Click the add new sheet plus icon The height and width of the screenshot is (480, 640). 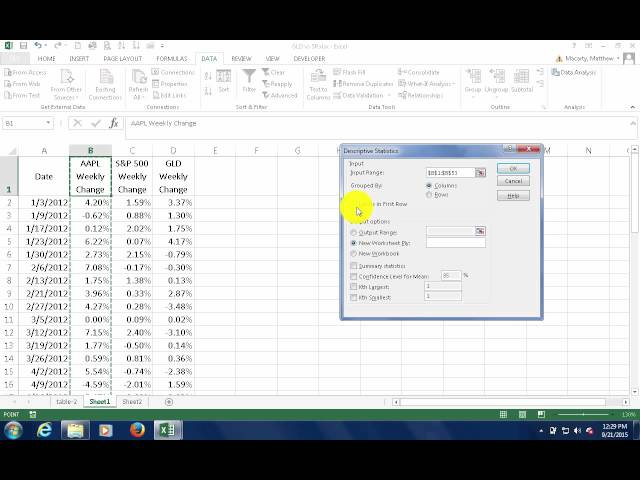point(169,402)
